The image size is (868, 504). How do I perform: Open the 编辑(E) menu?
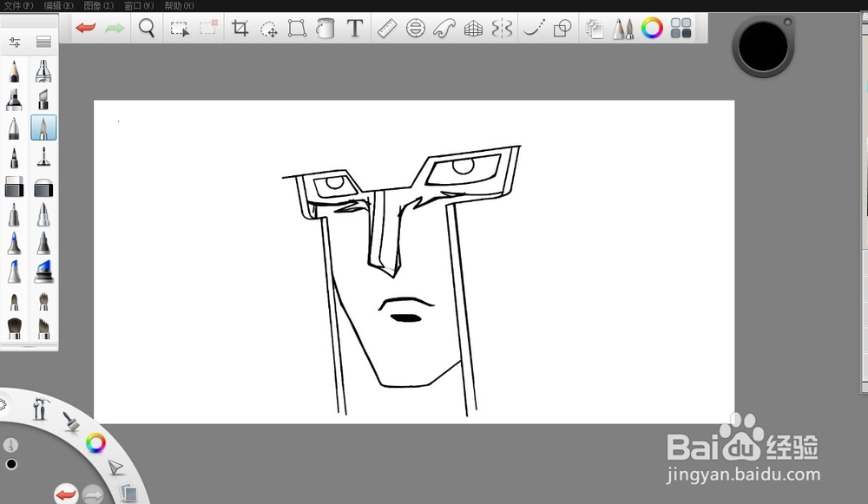coord(59,5)
